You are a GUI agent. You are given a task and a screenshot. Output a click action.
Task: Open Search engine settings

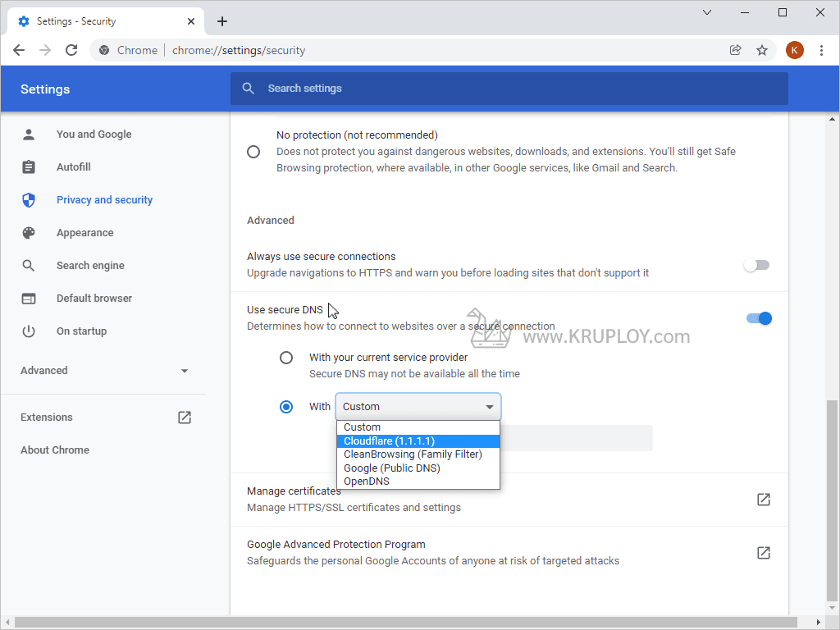(x=90, y=266)
